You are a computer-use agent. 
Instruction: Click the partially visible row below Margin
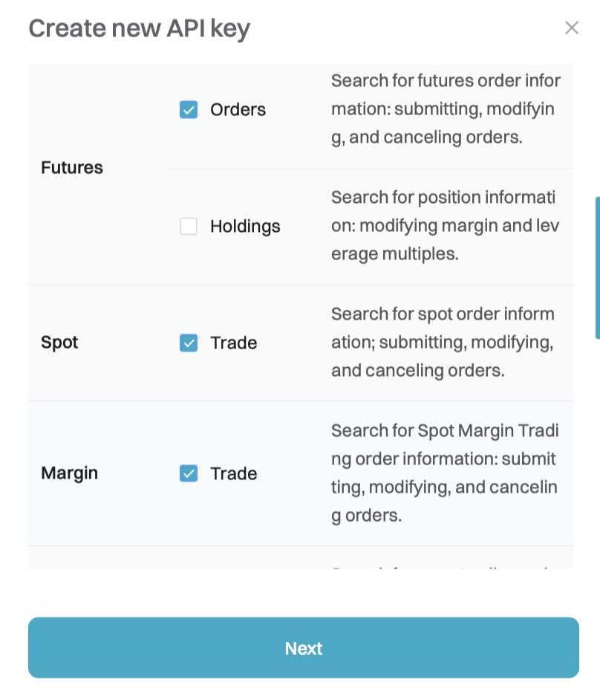300,559
